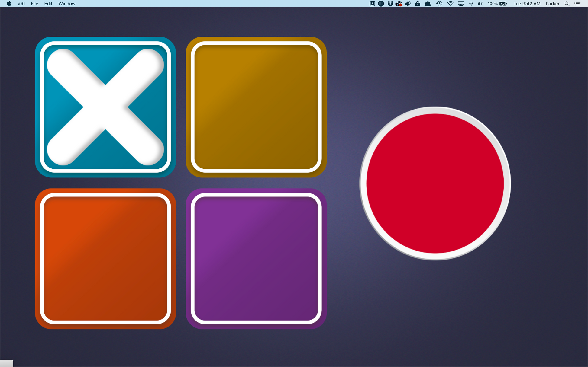Click the padlock menu bar icon

click(418, 4)
